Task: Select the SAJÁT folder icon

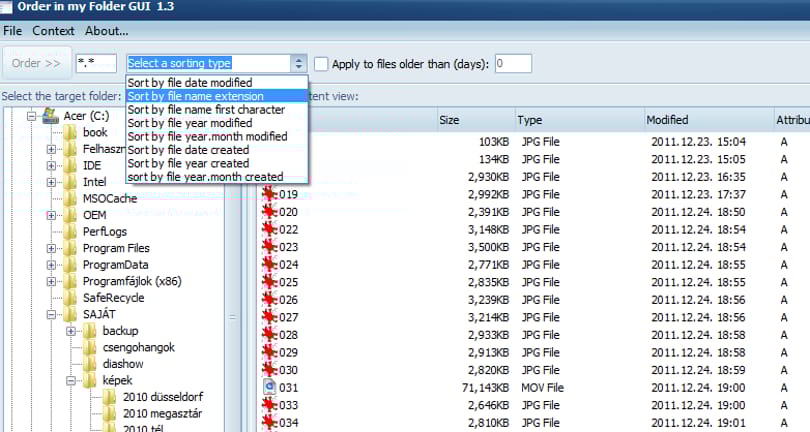Action: click(x=70, y=314)
